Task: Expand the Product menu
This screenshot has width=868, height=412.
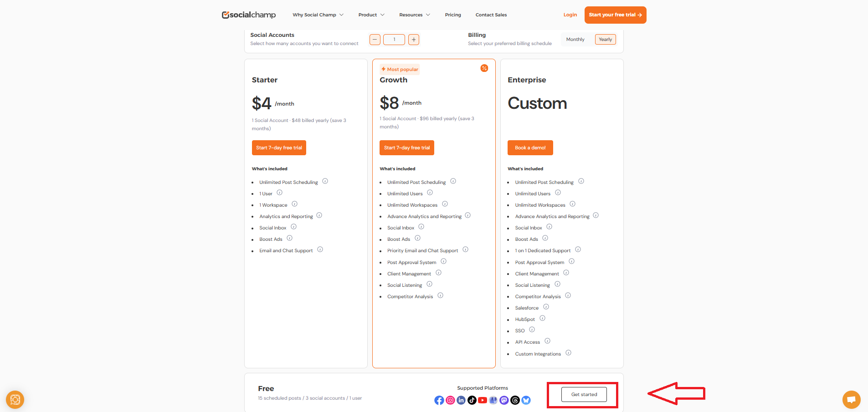Action: tap(371, 15)
